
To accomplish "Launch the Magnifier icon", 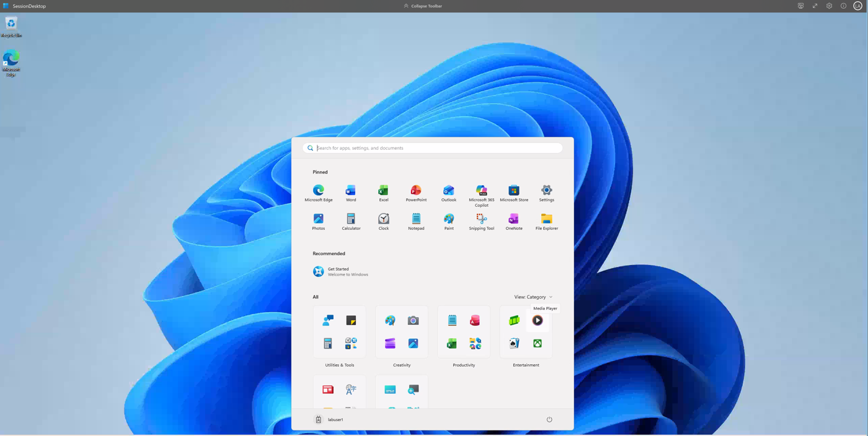I will point(414,390).
